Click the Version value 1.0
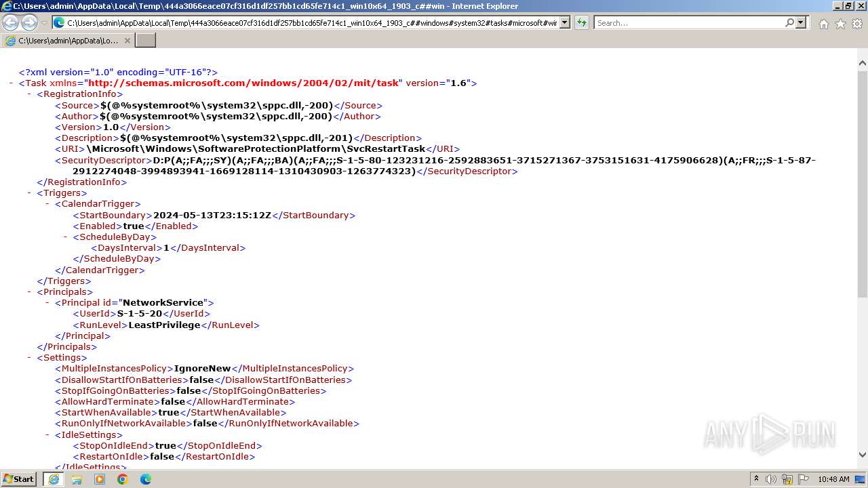 coord(111,127)
